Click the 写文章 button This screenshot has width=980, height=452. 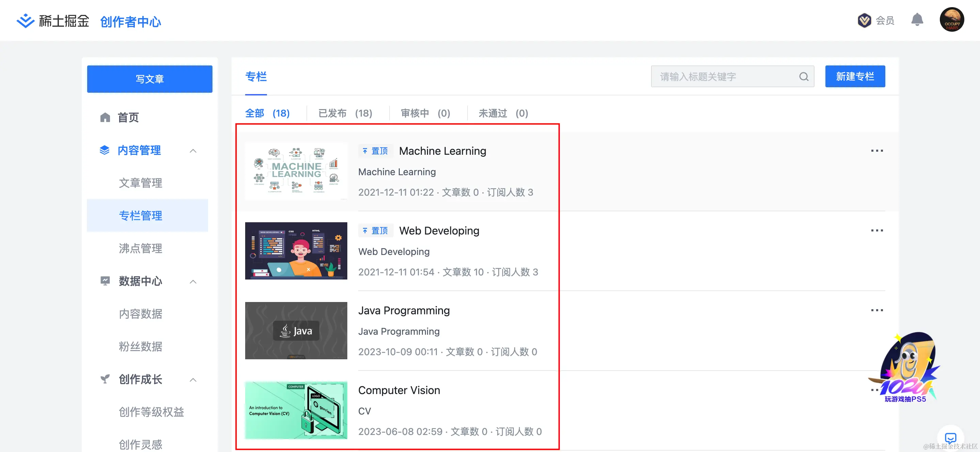point(149,79)
